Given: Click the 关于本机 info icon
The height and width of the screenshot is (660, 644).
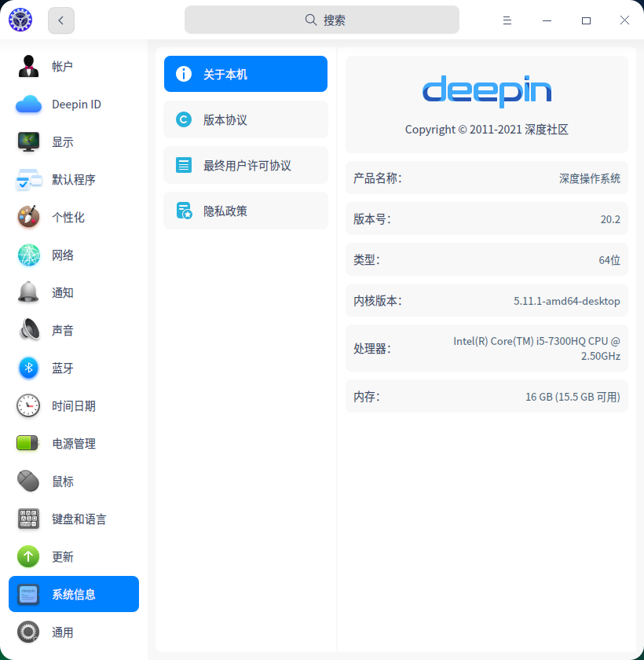Looking at the screenshot, I should 184,74.
